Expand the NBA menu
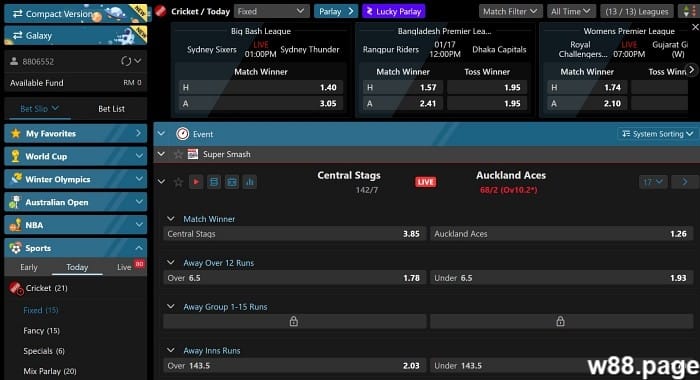The width and height of the screenshot is (700, 380). 75,225
